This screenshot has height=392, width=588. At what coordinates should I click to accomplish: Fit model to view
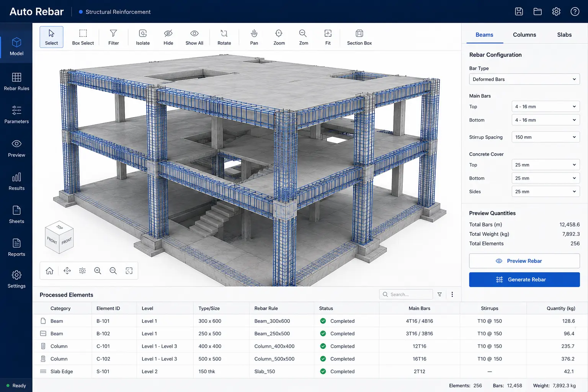[x=328, y=37]
